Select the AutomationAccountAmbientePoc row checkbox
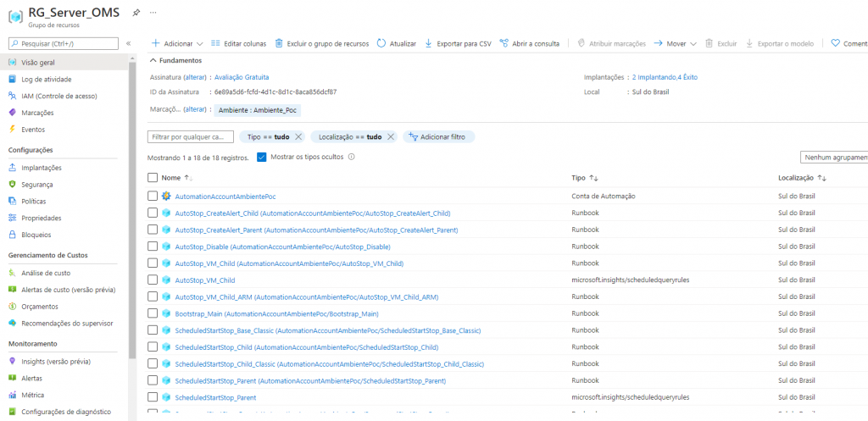Viewport: 868px width, 421px height. tap(153, 196)
